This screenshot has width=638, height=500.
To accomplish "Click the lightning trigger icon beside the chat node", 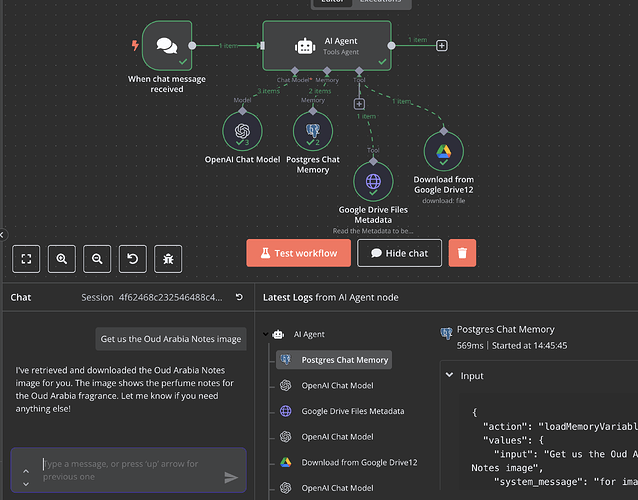I will [135, 45].
